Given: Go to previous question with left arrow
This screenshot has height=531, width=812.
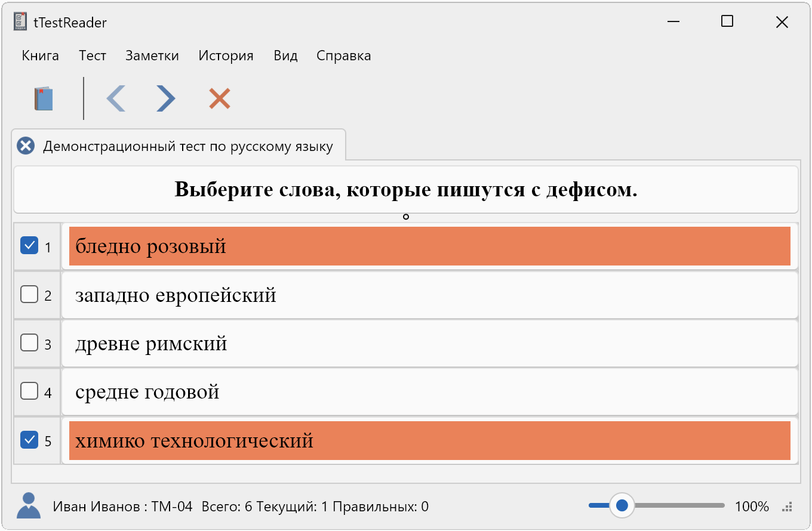Looking at the screenshot, I should click(116, 98).
